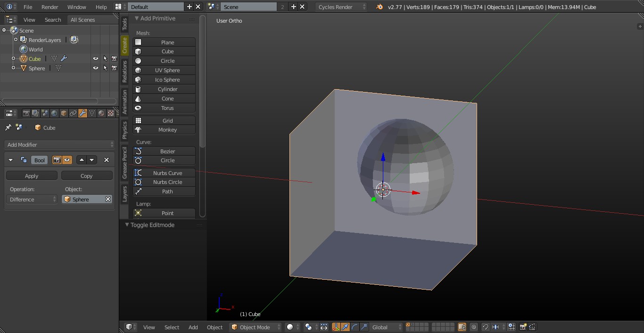Open the viewport shading mode dropdown
Image resolution: width=644 pixels, height=333 pixels.
click(x=292, y=327)
